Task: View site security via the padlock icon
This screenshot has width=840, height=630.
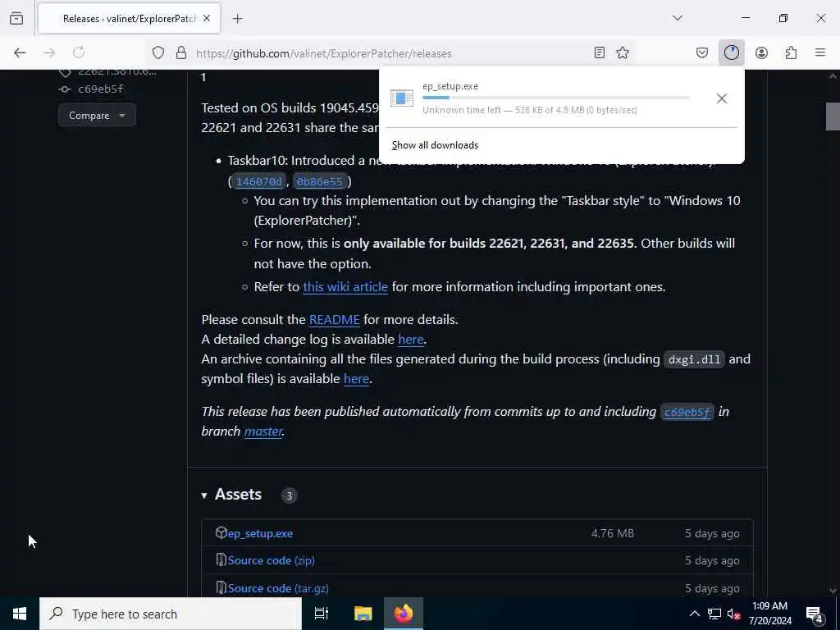Action: pyautogui.click(x=181, y=52)
